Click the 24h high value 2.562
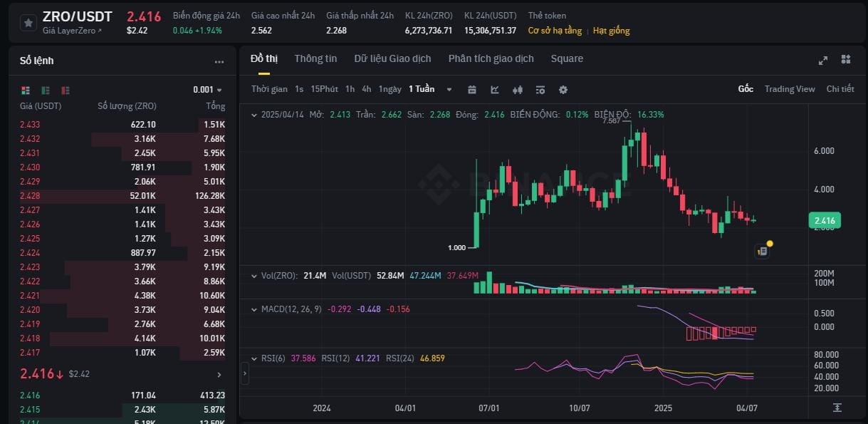The height and width of the screenshot is (424, 868). [261, 31]
